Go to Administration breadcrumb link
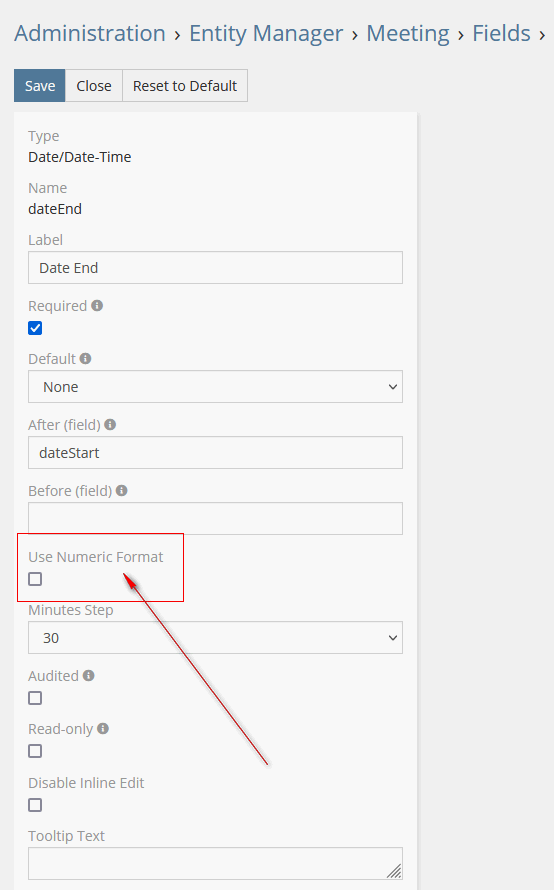Viewport: 554px width, 890px height. pos(90,33)
